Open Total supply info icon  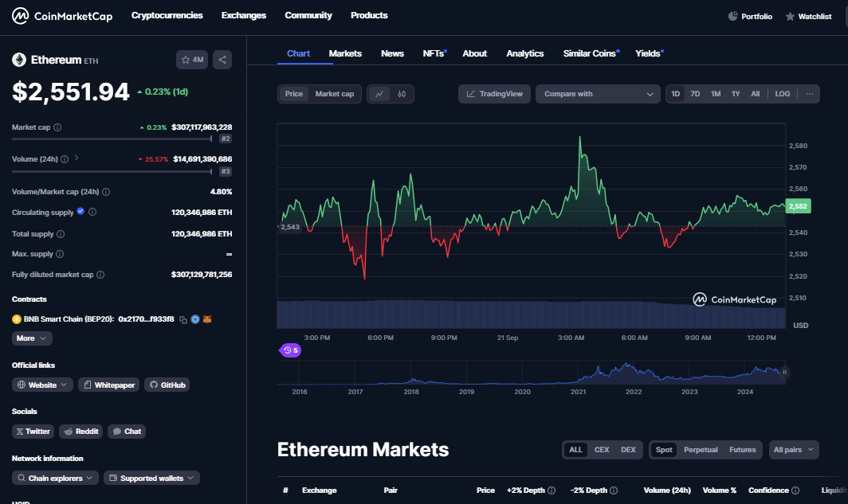pos(61,234)
